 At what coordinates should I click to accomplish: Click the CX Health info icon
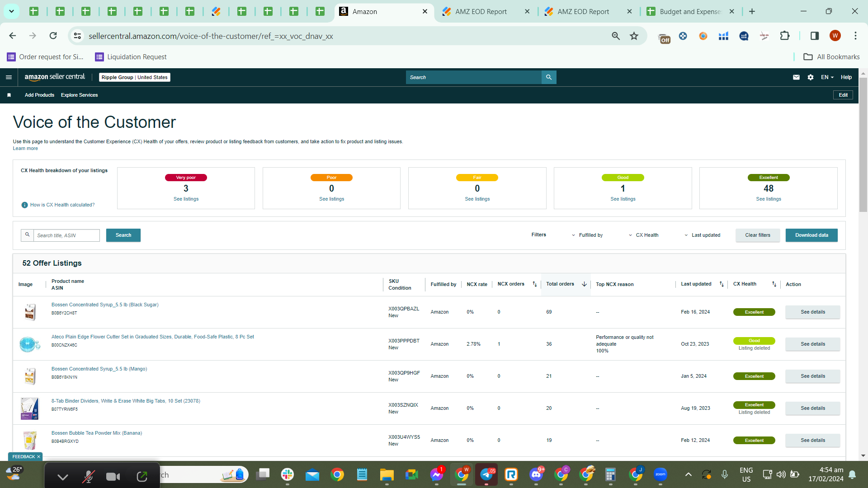coord(25,205)
